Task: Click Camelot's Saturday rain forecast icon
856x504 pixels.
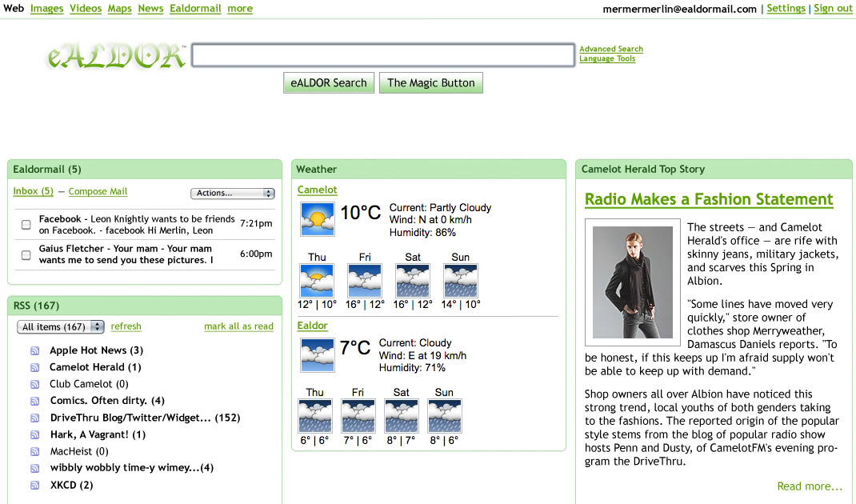Action: pos(413,281)
